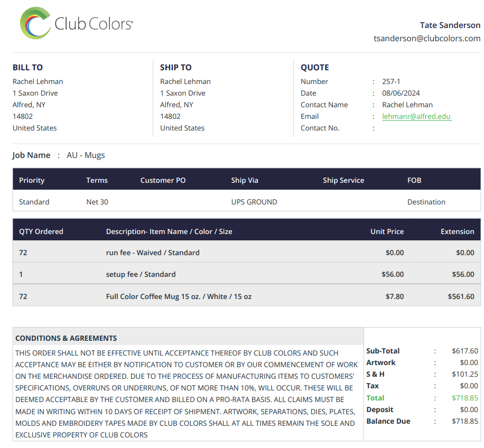Image resolution: width=484 pixels, height=448 pixels.
Task: Click the green Total amount $718.85
Action: (465, 398)
